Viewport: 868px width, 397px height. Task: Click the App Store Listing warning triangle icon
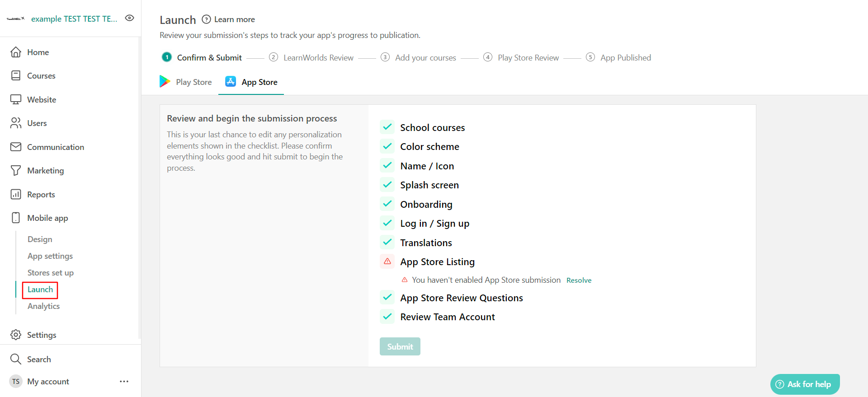click(387, 261)
